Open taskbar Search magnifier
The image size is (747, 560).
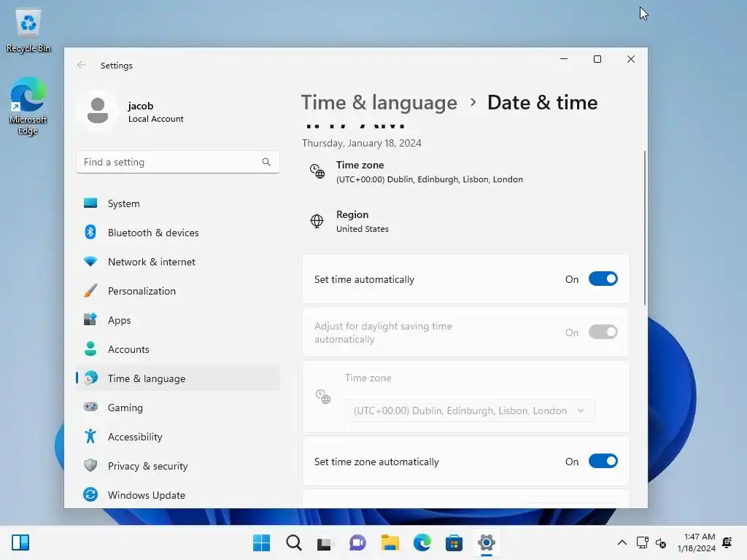(293, 542)
